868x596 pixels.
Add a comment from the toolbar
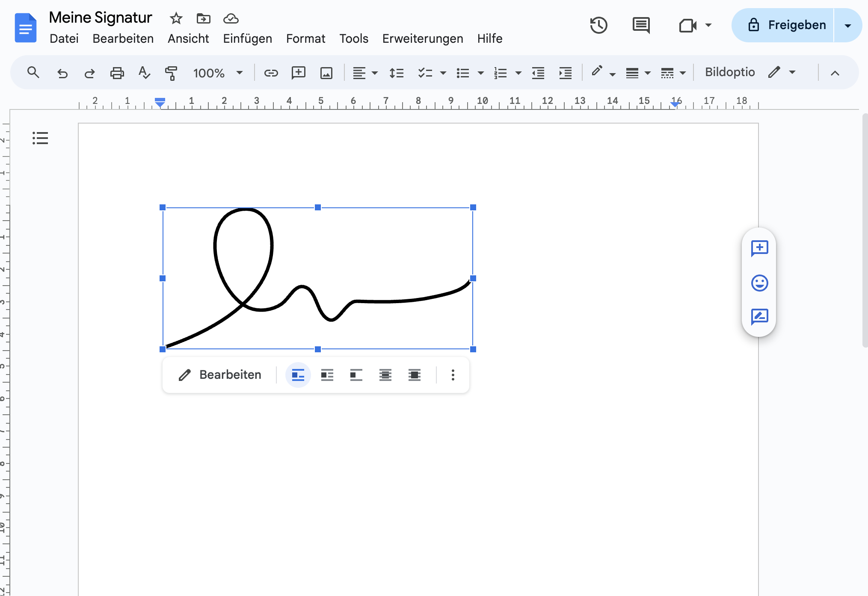coord(298,73)
